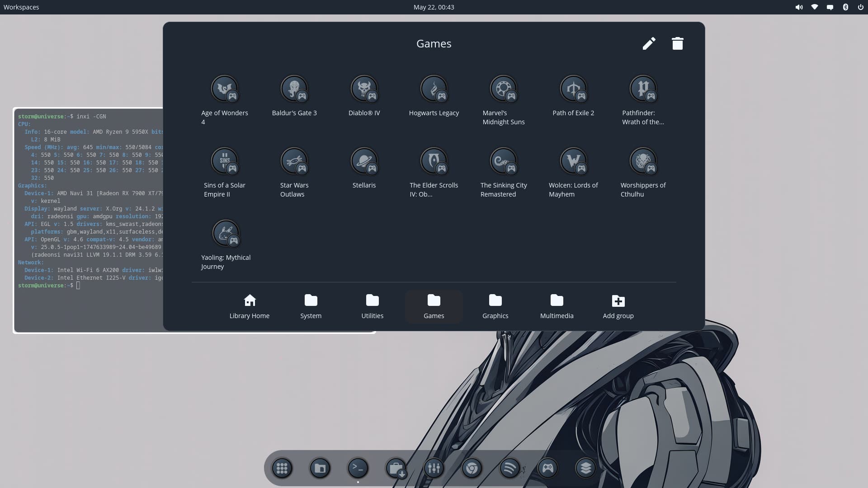Viewport: 868px width, 488px height.
Task: Click the 'inxi -CGN' command text in the terminal
Action: [91, 117]
